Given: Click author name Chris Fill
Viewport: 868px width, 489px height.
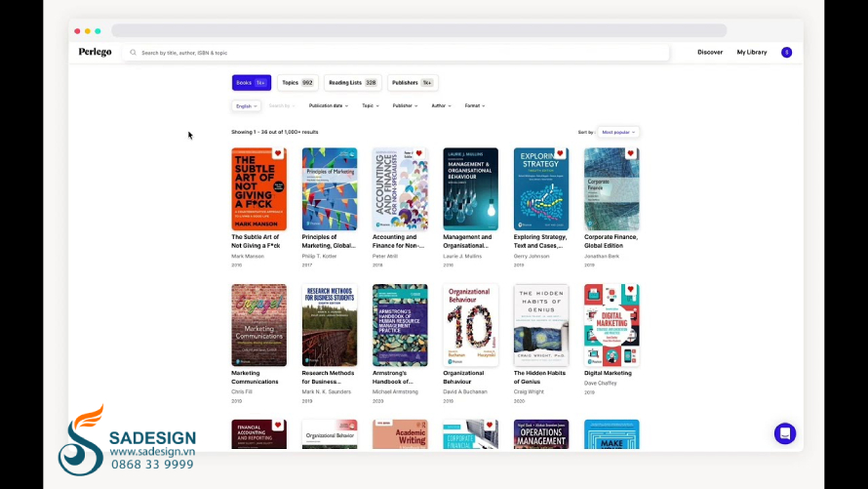Looking at the screenshot, I should click(241, 392).
